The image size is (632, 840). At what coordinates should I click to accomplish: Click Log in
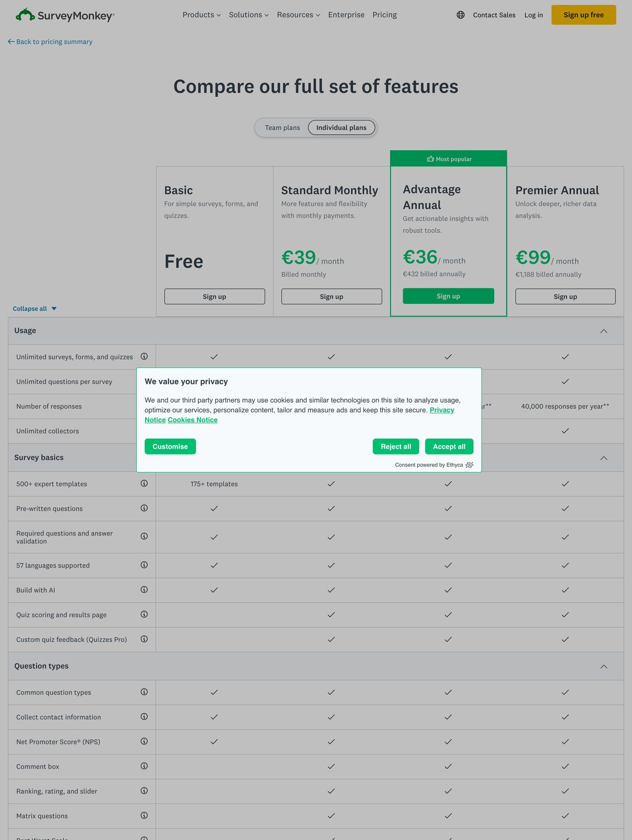(x=533, y=15)
